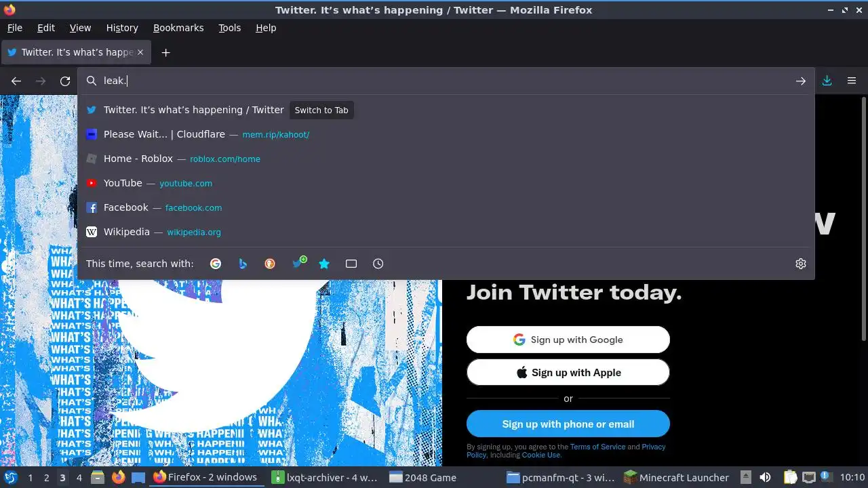Search this time with Google icon
Viewport: 868px width, 488px height.
click(216, 264)
